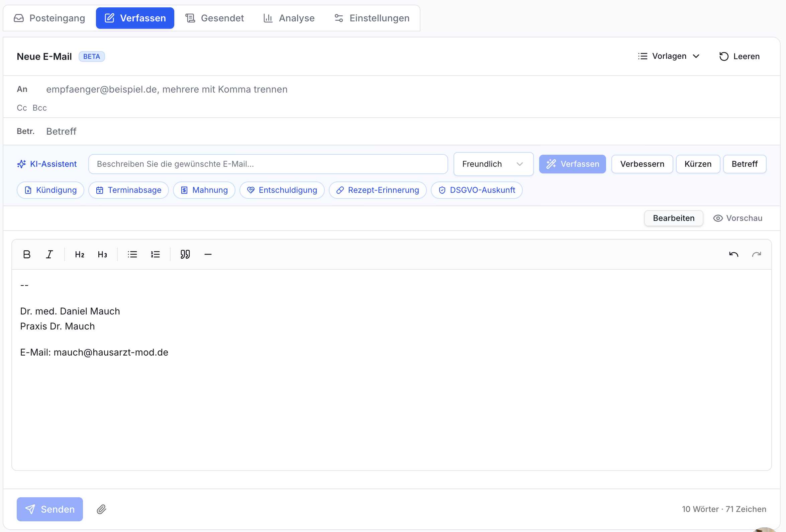Click the KI email description input
This screenshot has height=532, width=786.
point(268,164)
